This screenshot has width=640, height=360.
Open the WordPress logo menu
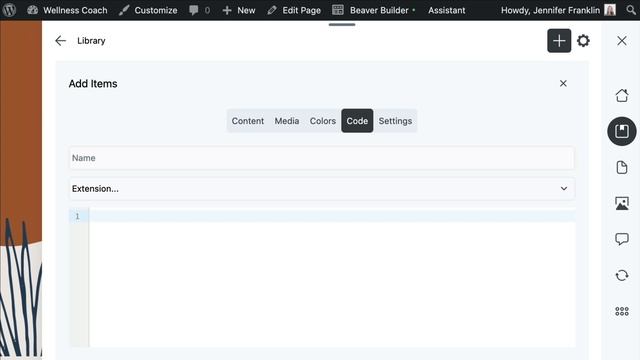(9, 10)
